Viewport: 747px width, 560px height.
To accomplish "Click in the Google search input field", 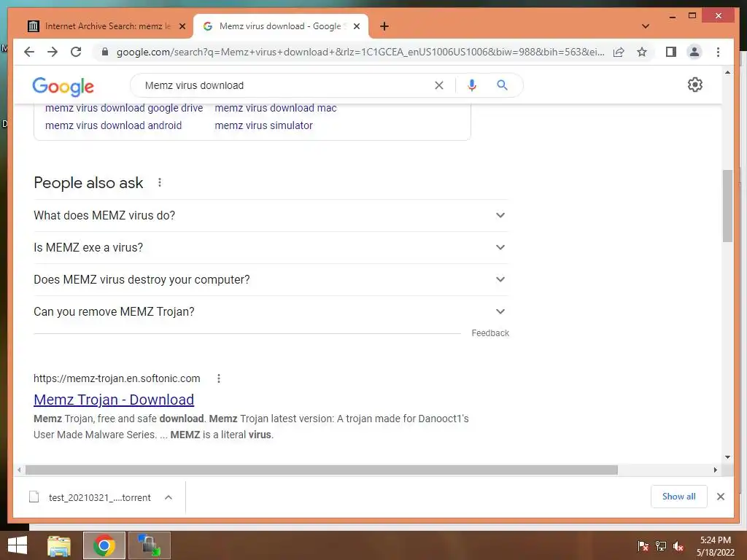I will [x=286, y=85].
